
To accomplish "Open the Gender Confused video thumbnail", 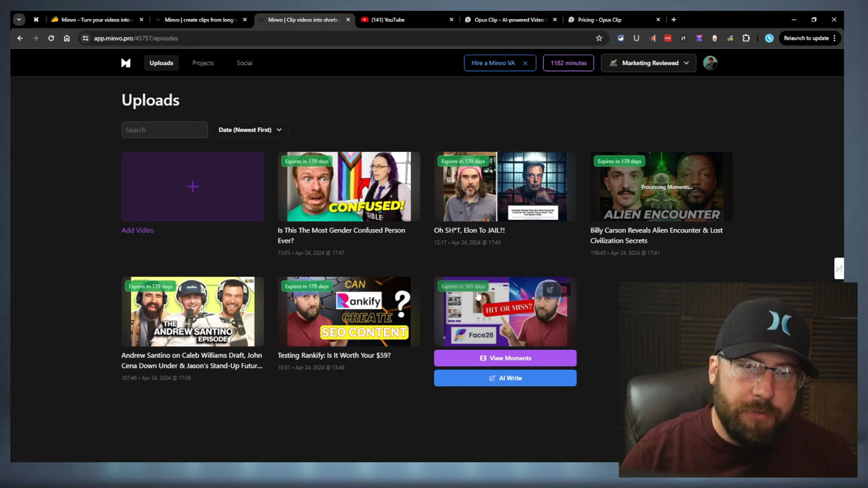I will click(349, 186).
